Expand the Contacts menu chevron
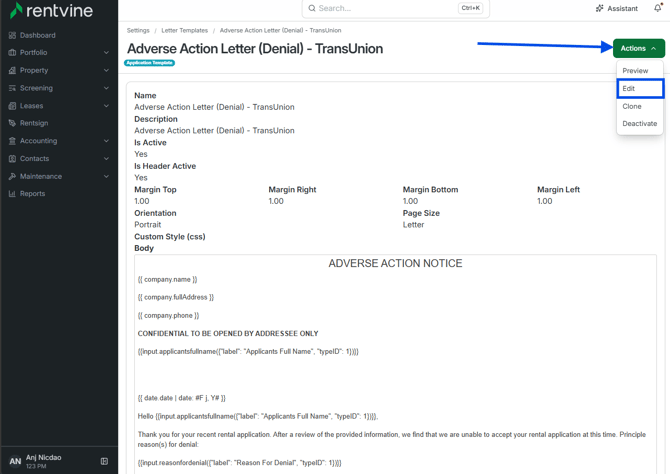 tap(106, 159)
